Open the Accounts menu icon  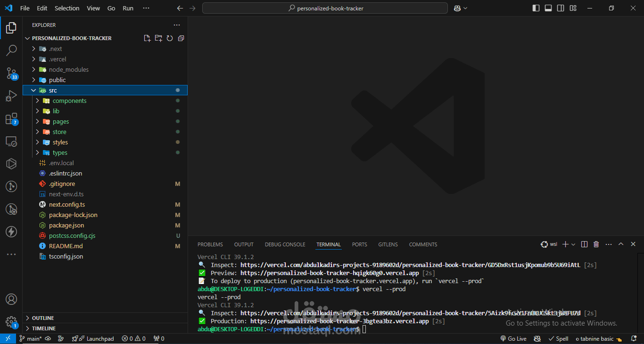click(11, 299)
